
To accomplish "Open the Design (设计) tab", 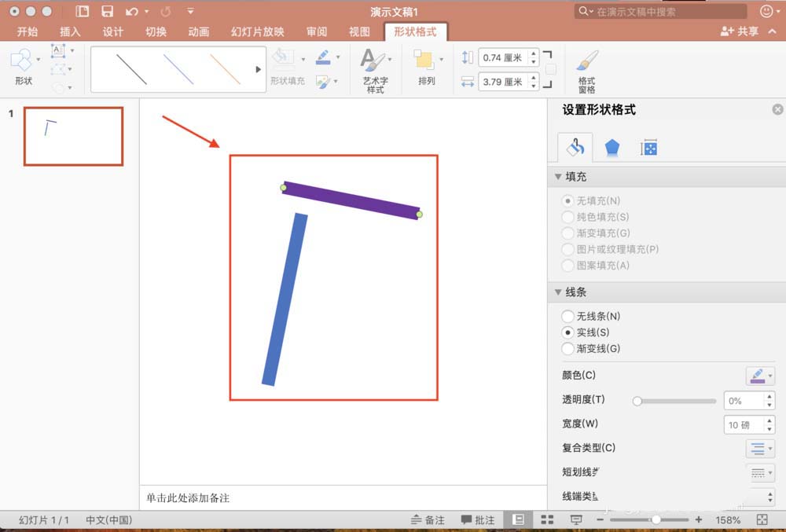I will (112, 31).
